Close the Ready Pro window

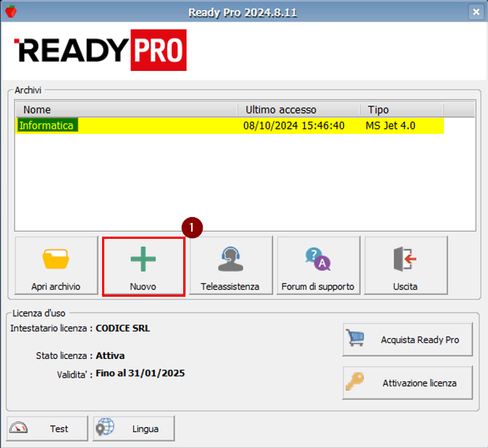tap(476, 12)
